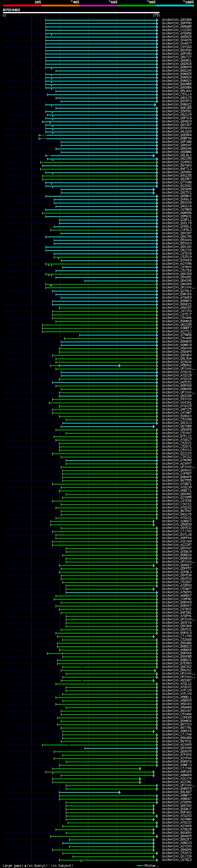The width and height of the screenshot is (197, 868).
Task: Select the UniRef100_O82109 label
Action: (177, 115)
